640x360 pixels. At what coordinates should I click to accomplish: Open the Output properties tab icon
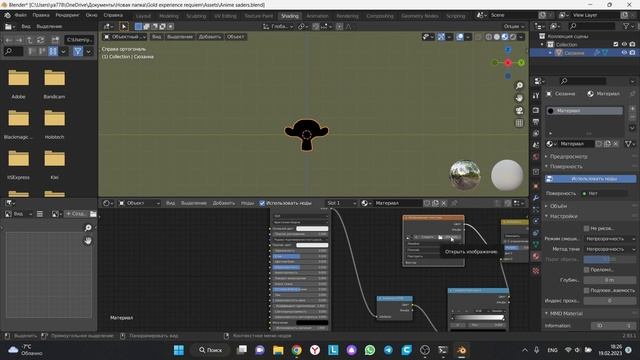point(536,122)
